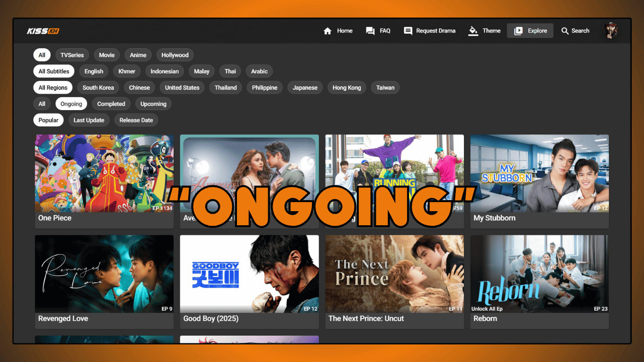
Task: Click the Request Drama message icon
Action: click(408, 31)
